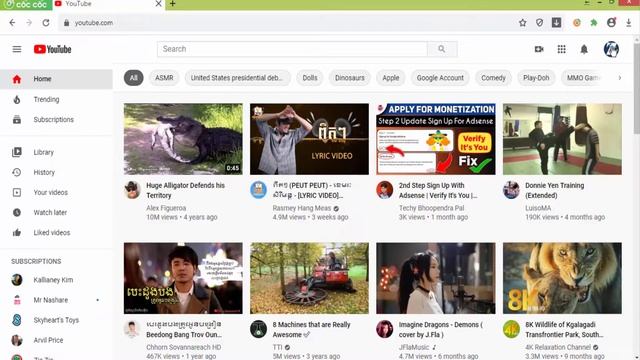Open the Library sidebar icon

[x=17, y=152]
